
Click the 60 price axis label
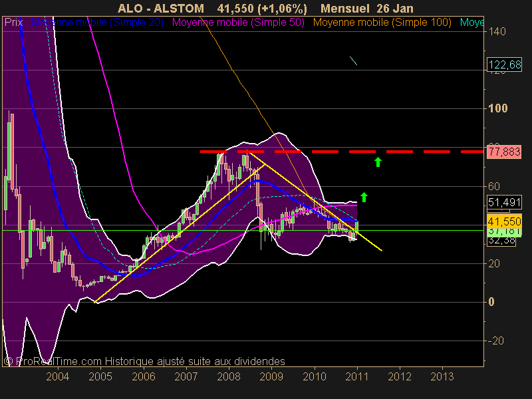pyautogui.click(x=494, y=186)
